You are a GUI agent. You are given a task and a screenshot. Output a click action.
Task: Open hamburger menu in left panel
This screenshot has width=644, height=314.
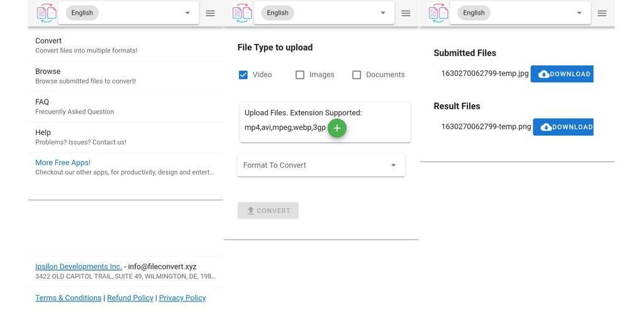pyautogui.click(x=210, y=13)
